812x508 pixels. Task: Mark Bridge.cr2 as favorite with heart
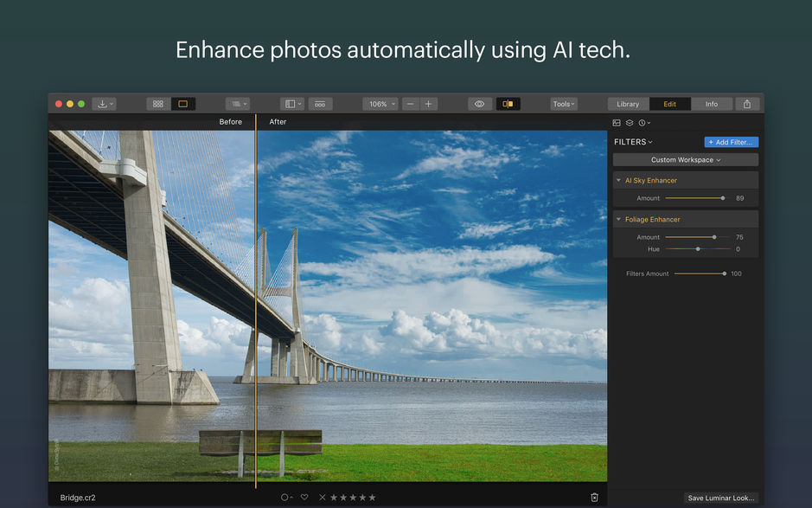click(x=304, y=498)
